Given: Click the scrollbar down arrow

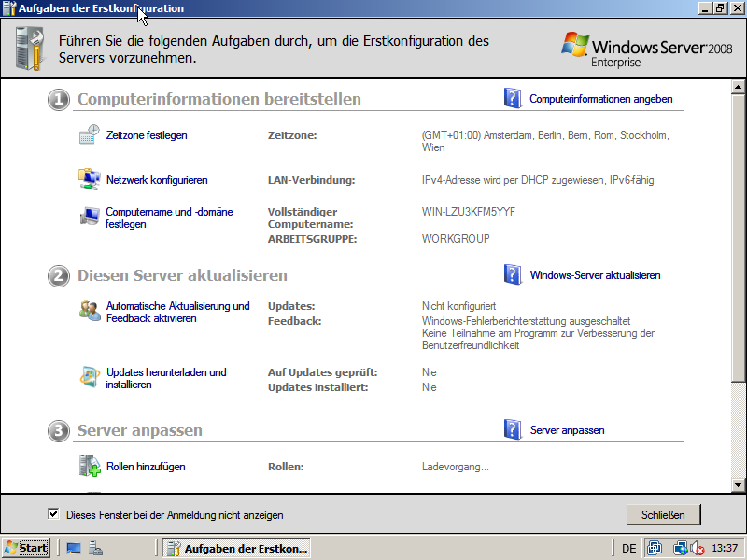Looking at the screenshot, I should [x=739, y=485].
